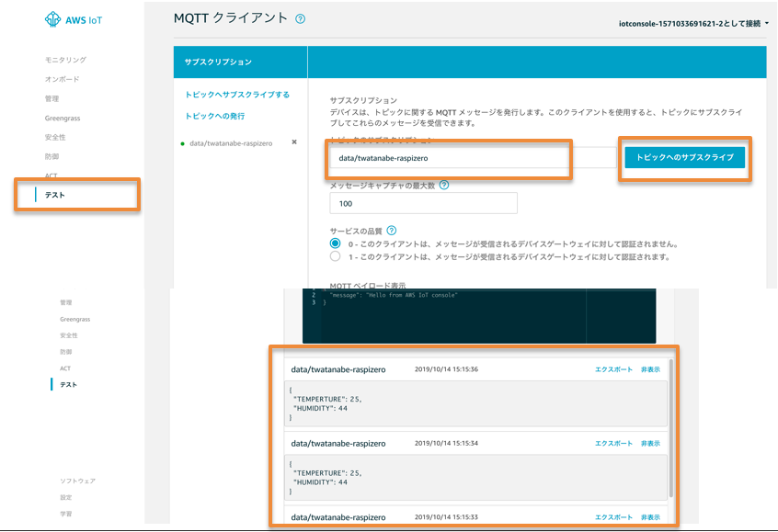
Task: Export the message received at 15:15:34
Action: point(613,443)
